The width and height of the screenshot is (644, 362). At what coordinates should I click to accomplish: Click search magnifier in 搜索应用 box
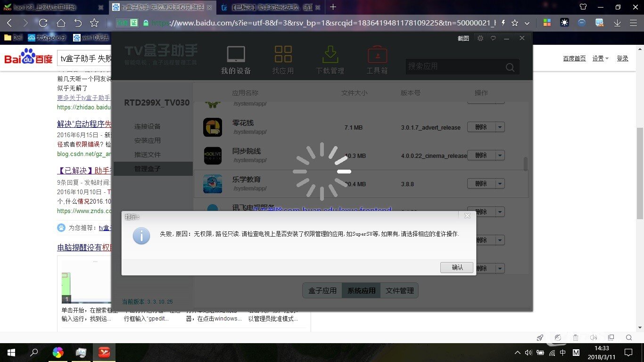point(510,67)
